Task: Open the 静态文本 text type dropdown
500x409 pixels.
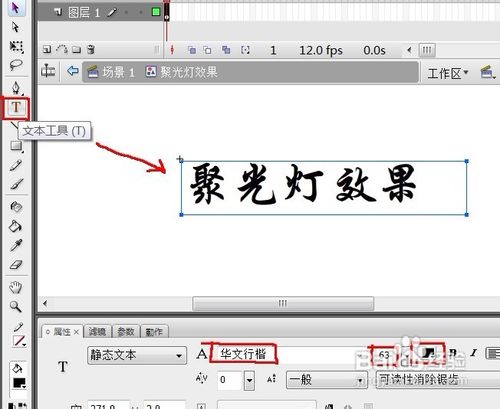Action: [x=137, y=355]
